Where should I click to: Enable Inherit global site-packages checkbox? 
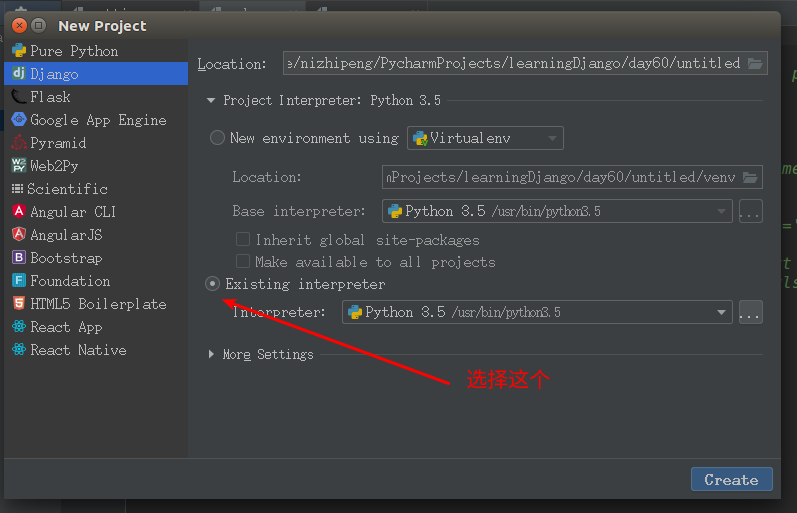click(243, 239)
